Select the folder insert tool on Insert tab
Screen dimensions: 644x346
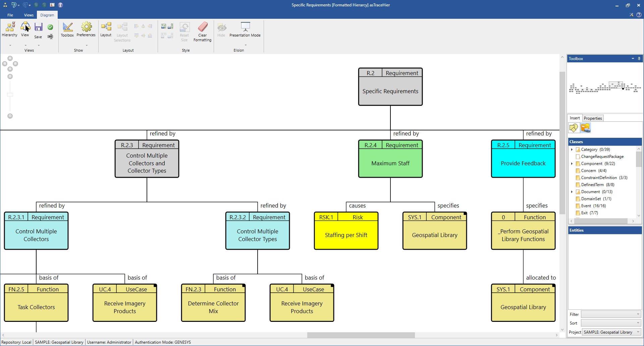coord(586,128)
